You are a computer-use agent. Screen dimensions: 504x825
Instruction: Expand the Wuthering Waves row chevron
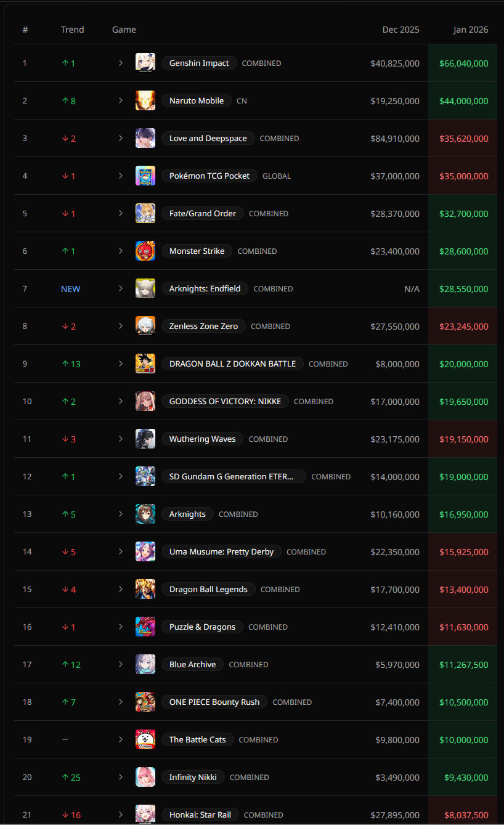121,439
